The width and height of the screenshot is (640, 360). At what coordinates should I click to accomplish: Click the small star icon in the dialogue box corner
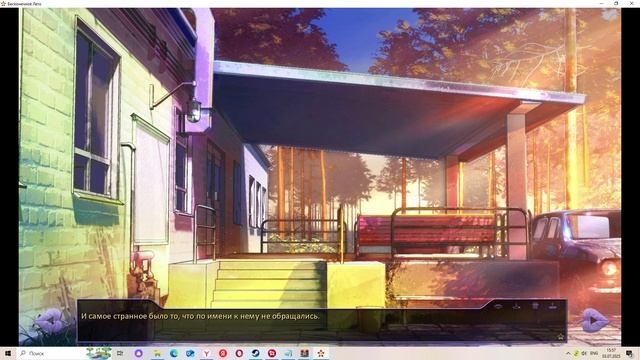[560, 337]
